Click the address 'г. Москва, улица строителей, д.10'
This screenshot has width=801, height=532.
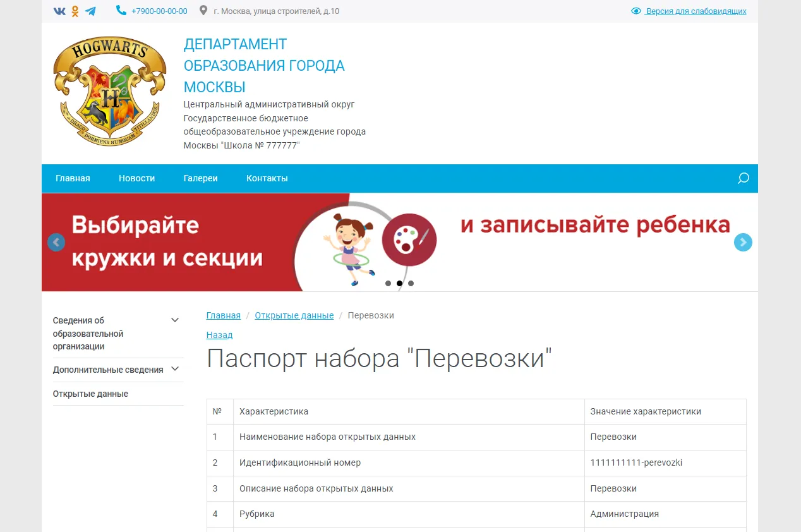[277, 11]
